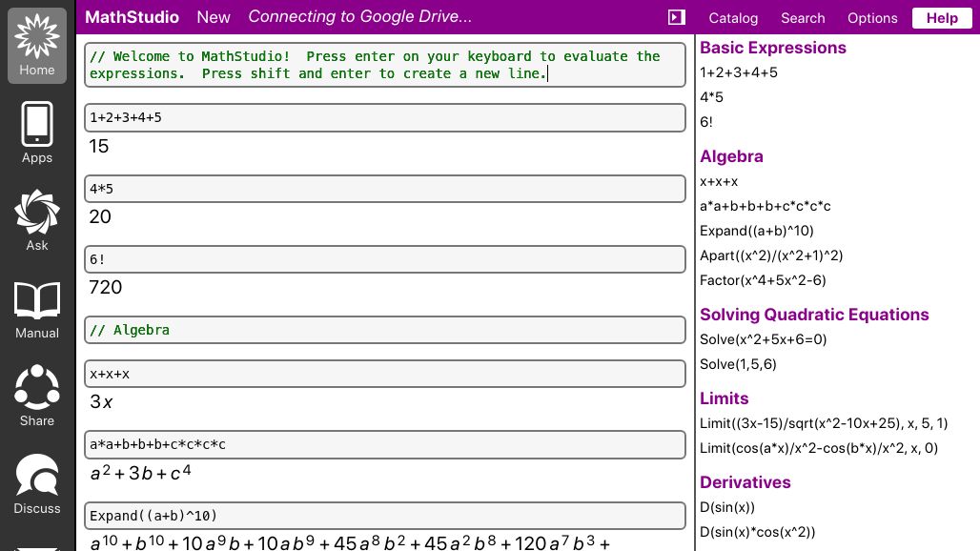
Task: Click the New menu item
Action: point(214,17)
